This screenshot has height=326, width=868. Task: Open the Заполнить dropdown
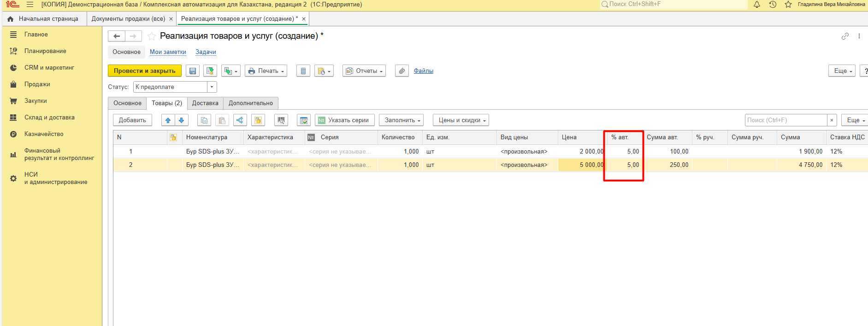click(x=401, y=120)
